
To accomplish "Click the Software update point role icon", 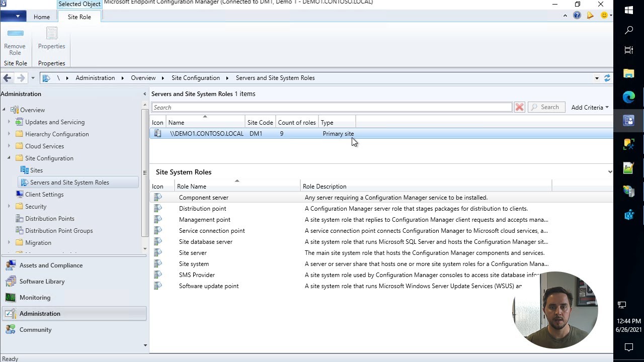I will (x=158, y=286).
